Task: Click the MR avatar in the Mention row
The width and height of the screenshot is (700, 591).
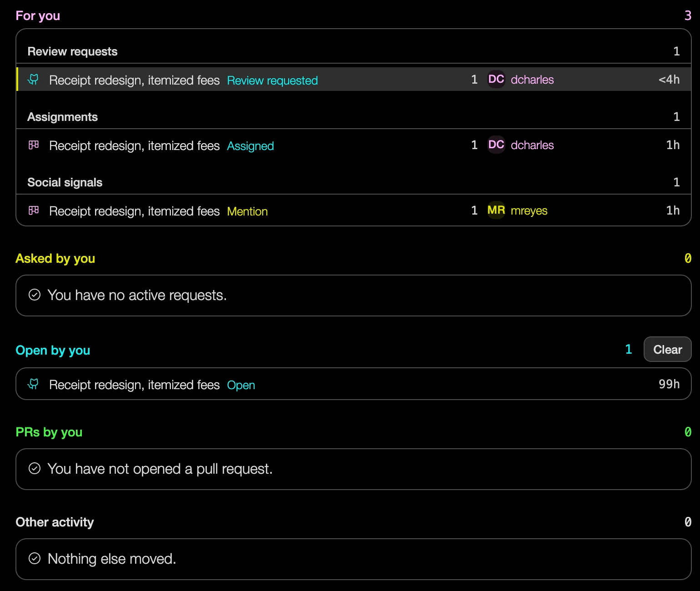Action: pos(496,210)
